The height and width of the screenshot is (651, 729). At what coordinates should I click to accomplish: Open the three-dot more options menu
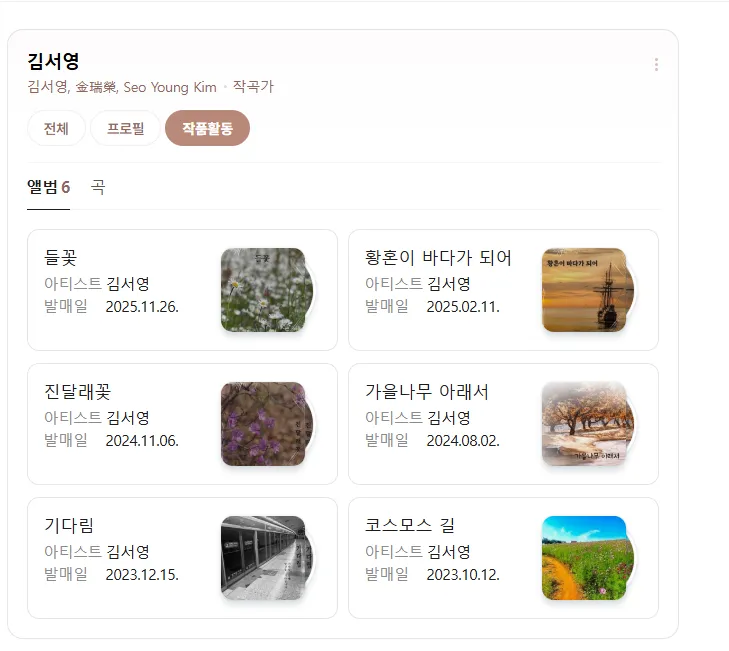click(x=656, y=65)
